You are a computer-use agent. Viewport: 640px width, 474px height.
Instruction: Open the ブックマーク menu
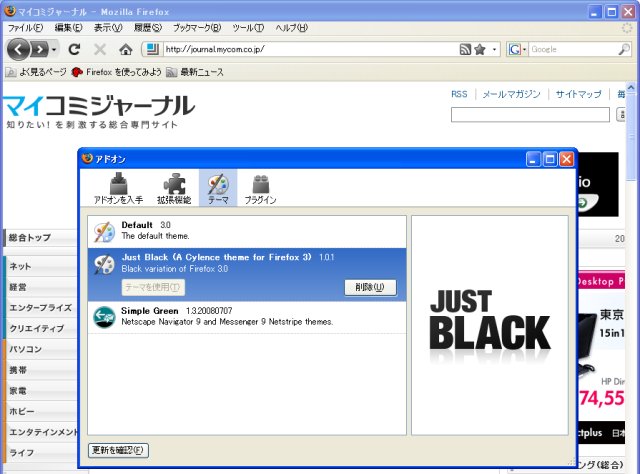197,28
